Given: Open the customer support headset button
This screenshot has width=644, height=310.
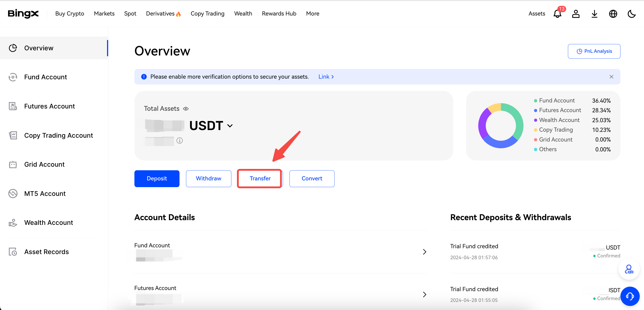Looking at the screenshot, I should (x=630, y=296).
